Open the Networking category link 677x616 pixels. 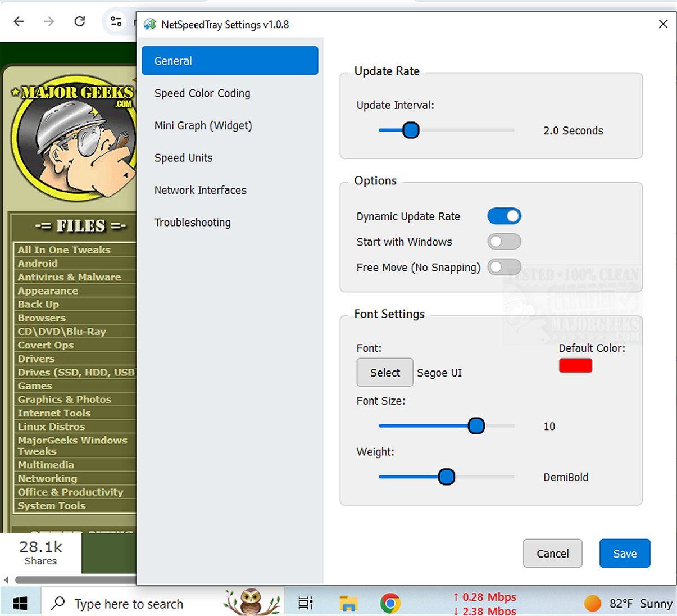coord(47,479)
